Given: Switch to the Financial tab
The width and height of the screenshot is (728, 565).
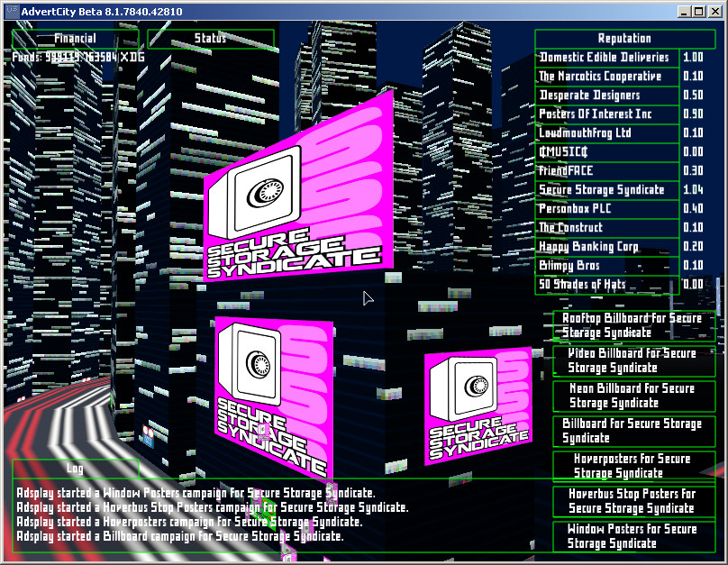Looking at the screenshot, I should (x=76, y=38).
